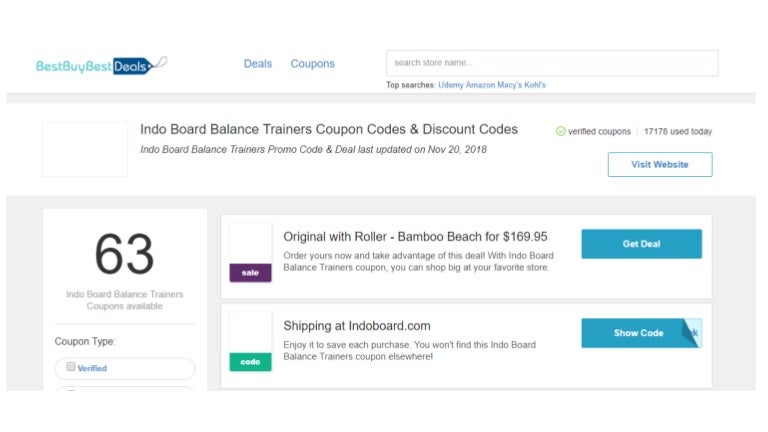Click the 63 coupons available count
The width and height of the screenshot is (768, 432).
[124, 254]
